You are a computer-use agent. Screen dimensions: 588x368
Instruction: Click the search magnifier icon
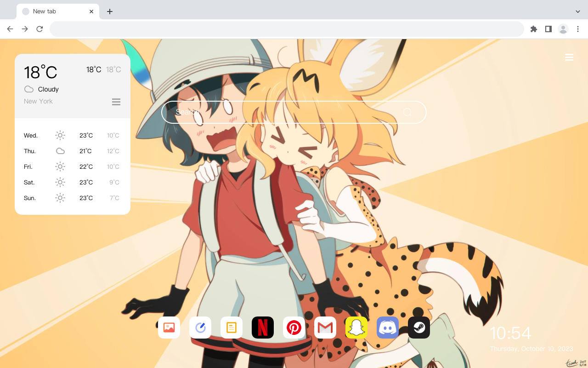click(407, 112)
